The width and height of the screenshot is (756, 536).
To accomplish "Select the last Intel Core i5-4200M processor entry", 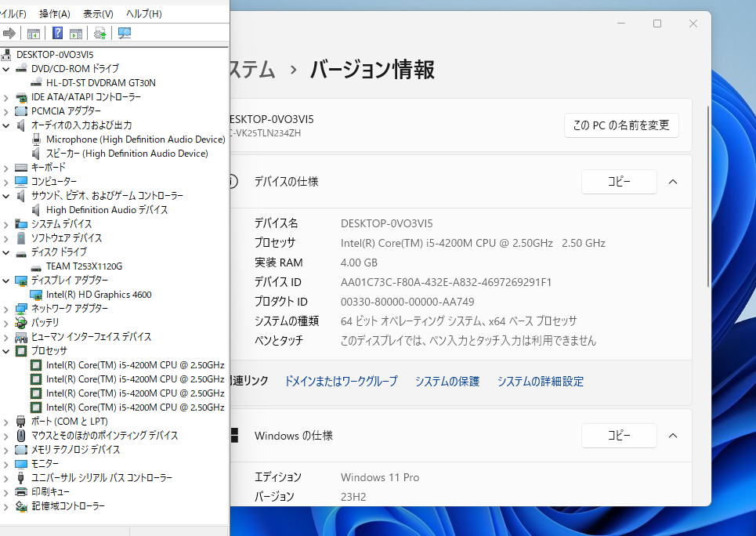I will 135,407.
